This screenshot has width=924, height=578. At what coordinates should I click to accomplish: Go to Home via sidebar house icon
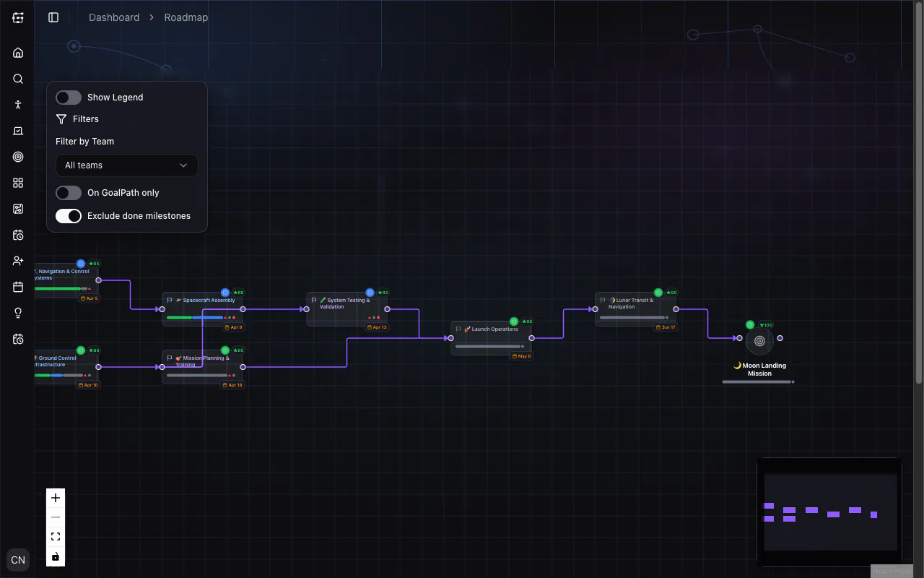pyautogui.click(x=18, y=53)
